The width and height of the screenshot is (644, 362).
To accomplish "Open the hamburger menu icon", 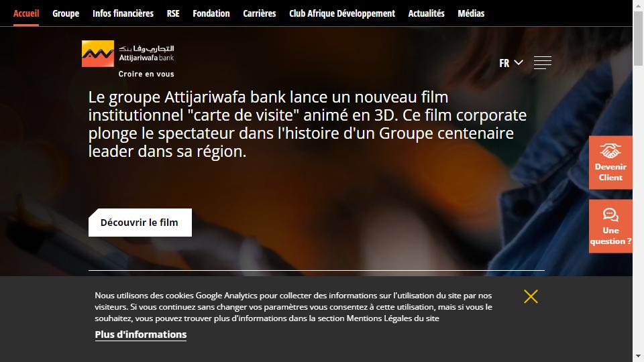I will pos(543,63).
